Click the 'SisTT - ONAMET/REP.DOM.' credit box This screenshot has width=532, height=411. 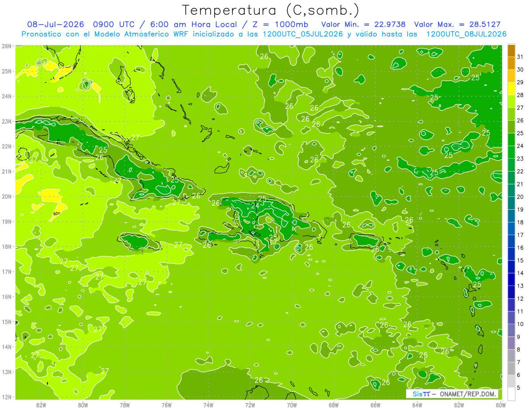[452, 394]
